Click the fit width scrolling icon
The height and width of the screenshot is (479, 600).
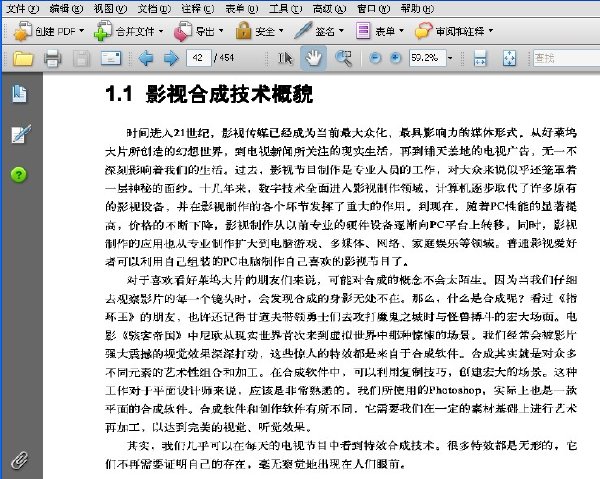(480, 58)
